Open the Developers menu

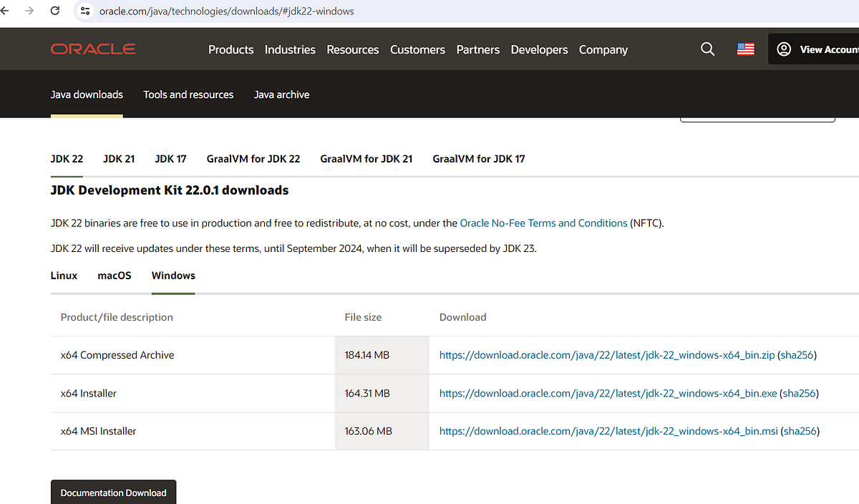click(539, 49)
